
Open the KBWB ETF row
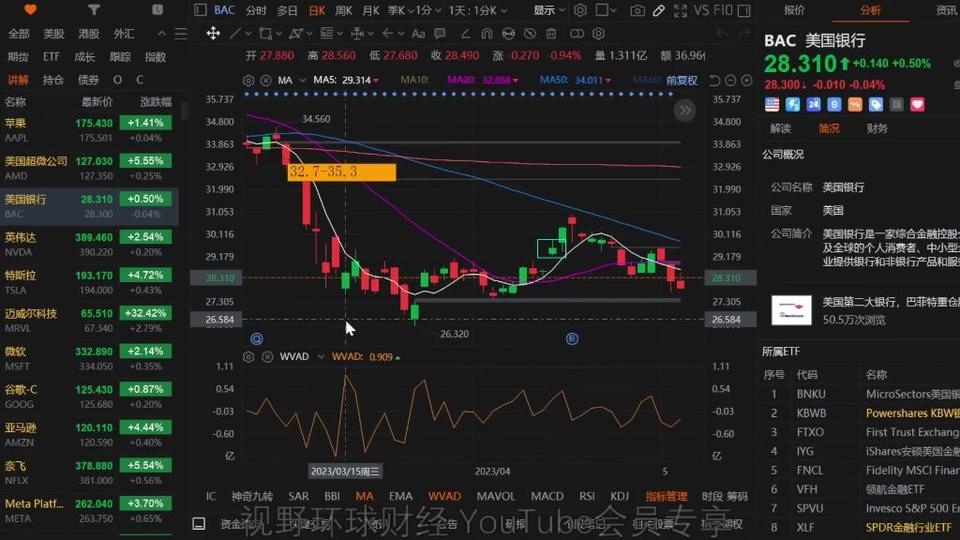coord(861,413)
